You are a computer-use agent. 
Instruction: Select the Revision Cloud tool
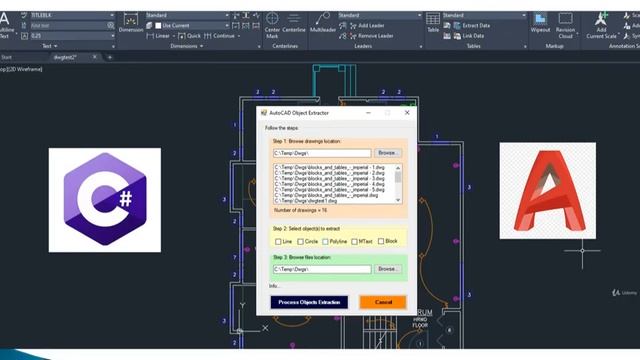click(565, 25)
